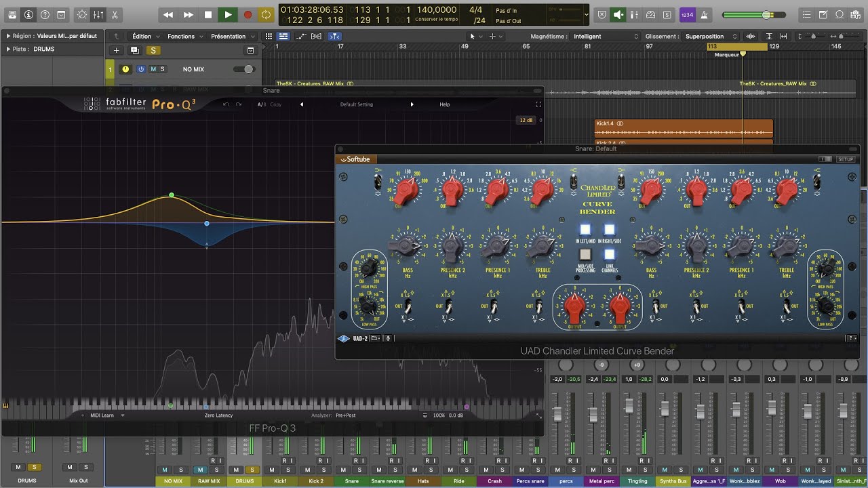Toggle the list view button in tracks toolbar
Image resolution: width=868 pixels, height=488 pixels.
(283, 36)
